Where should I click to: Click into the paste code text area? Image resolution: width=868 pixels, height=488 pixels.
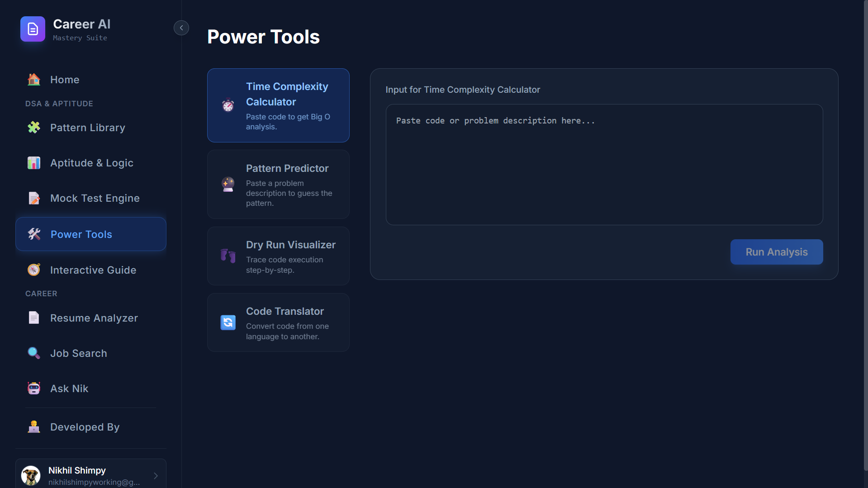604,165
